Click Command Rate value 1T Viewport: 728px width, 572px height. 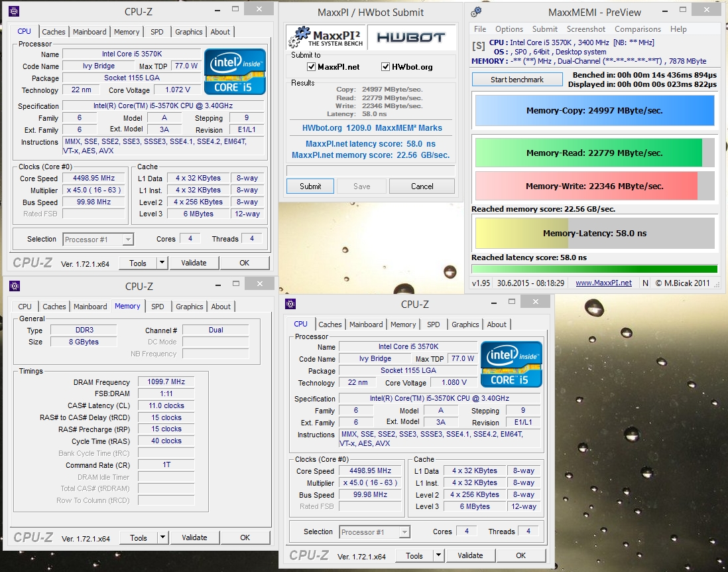point(166,465)
